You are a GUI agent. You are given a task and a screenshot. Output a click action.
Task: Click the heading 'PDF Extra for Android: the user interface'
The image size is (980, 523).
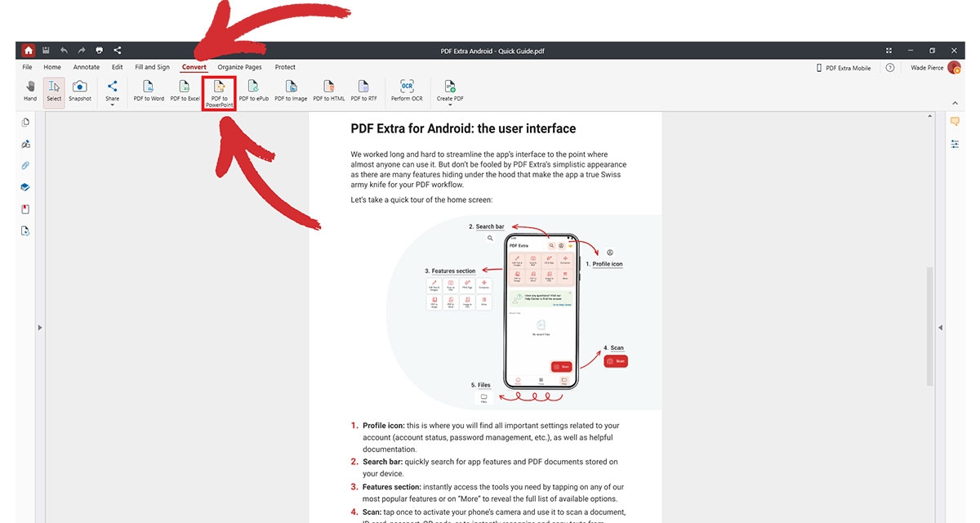[463, 128]
